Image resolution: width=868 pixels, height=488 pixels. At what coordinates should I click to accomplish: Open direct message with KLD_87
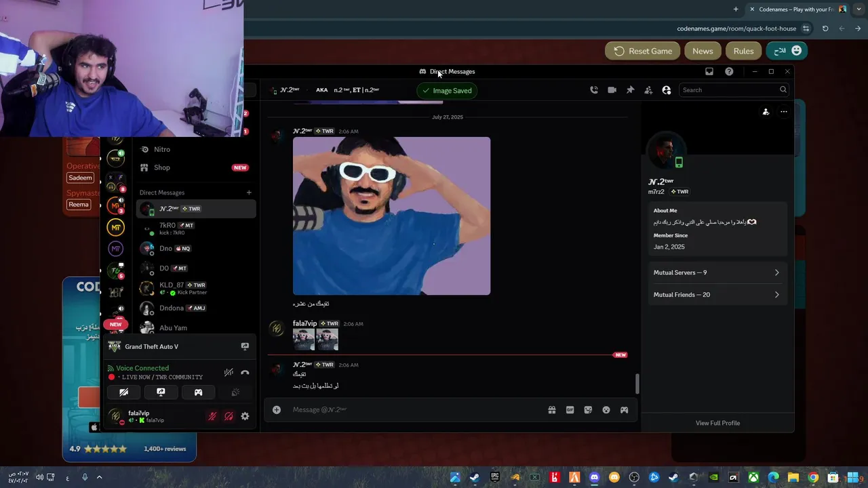(196, 288)
